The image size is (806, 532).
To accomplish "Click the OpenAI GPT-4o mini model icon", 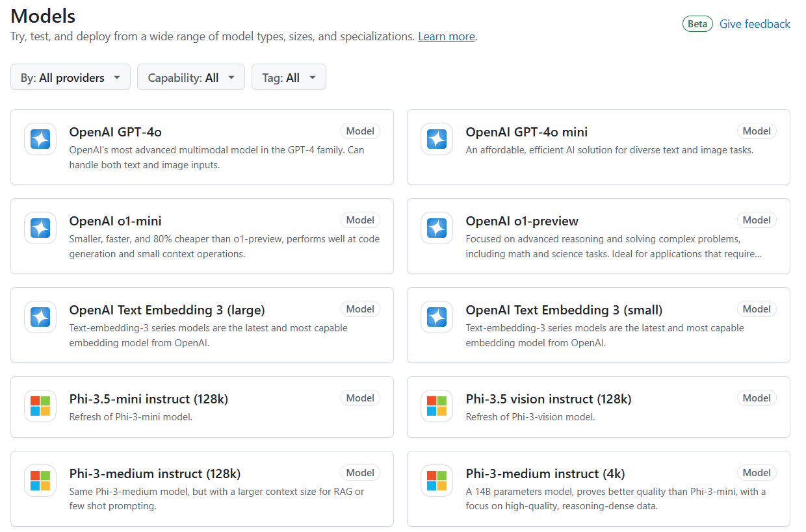I will click(437, 139).
